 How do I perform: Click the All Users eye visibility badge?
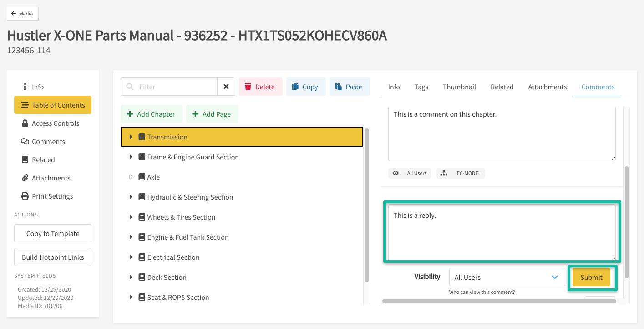point(410,173)
